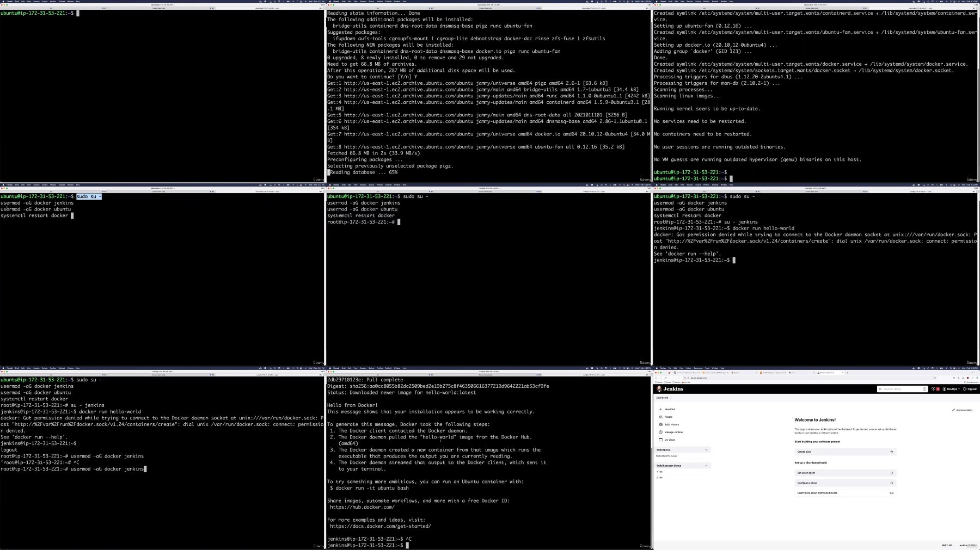The height and width of the screenshot is (550, 980).
Task: Click the '$ docker run -it ubuntu bash' line
Action: (x=369, y=488)
